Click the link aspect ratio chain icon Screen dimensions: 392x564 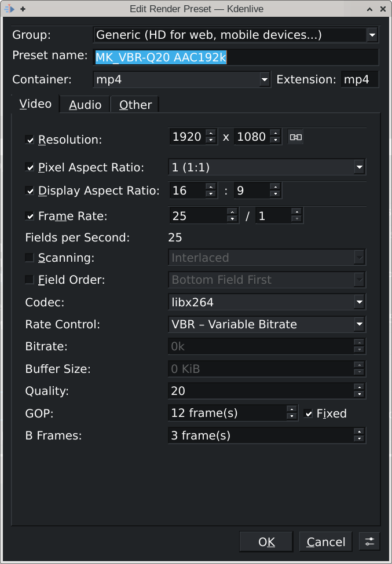tap(296, 137)
